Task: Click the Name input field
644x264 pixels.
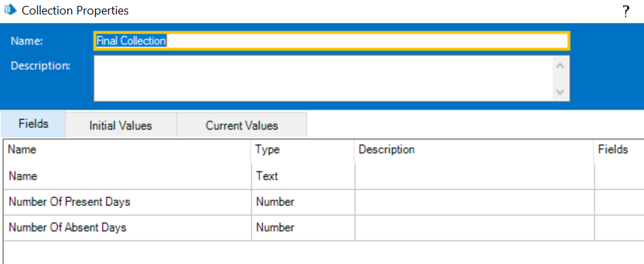Action: (x=331, y=41)
